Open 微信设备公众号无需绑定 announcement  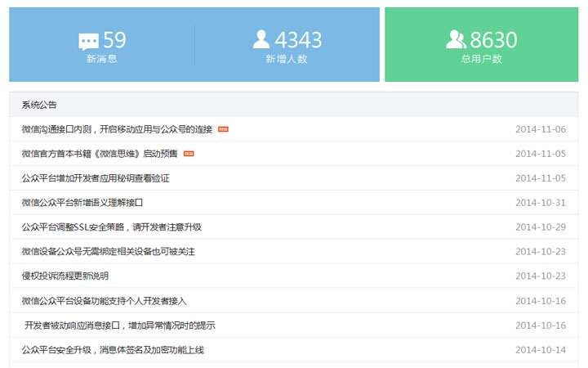(x=108, y=252)
